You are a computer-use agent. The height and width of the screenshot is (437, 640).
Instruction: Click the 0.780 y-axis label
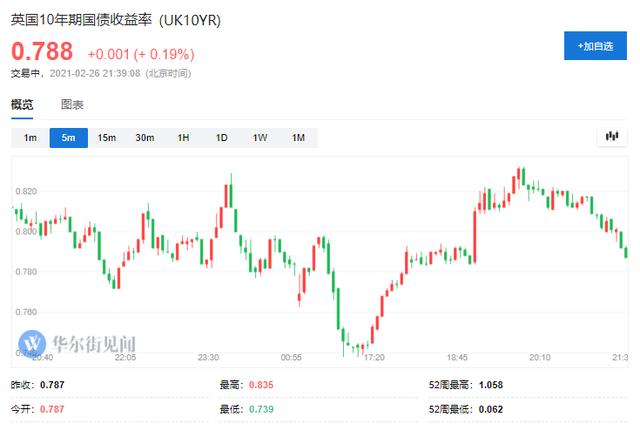pyautogui.click(x=26, y=272)
